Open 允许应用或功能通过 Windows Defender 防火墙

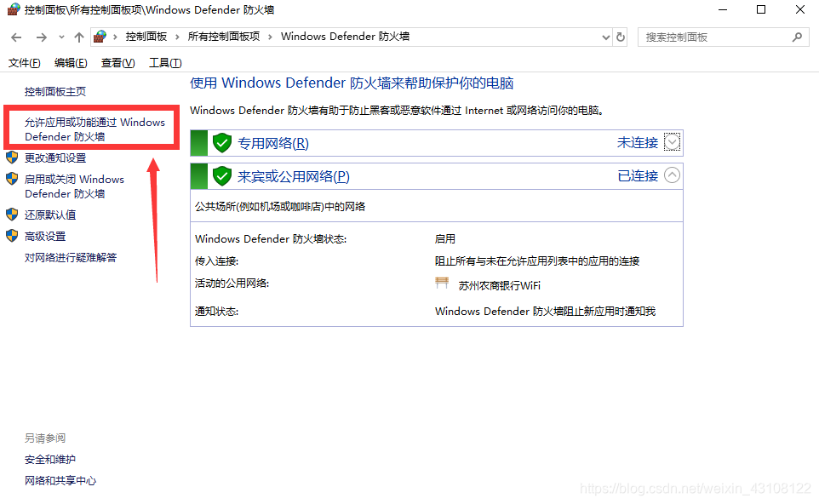94,129
